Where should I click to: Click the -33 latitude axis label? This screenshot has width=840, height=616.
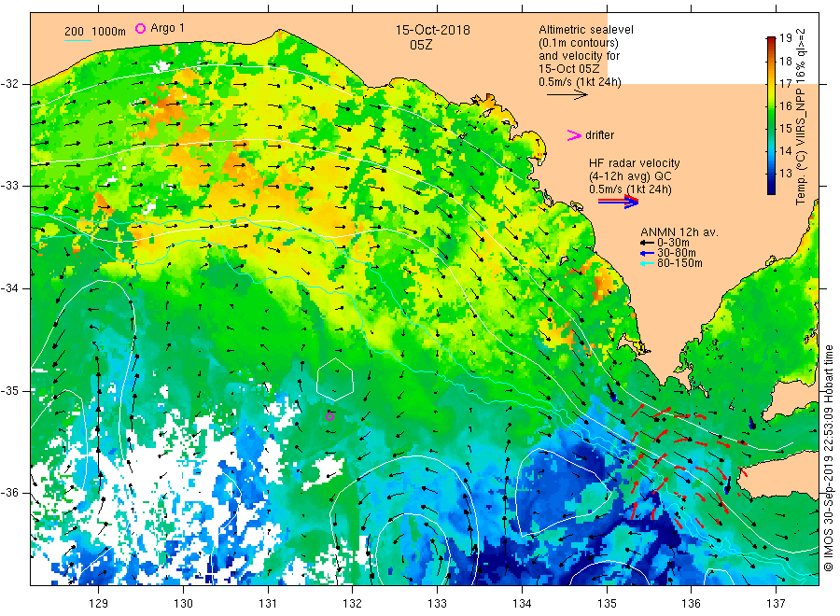point(10,186)
